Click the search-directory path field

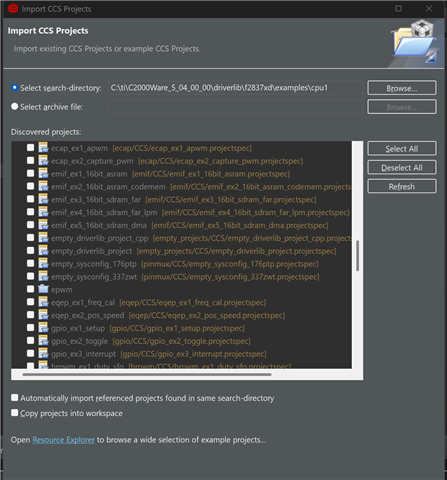[x=236, y=88]
